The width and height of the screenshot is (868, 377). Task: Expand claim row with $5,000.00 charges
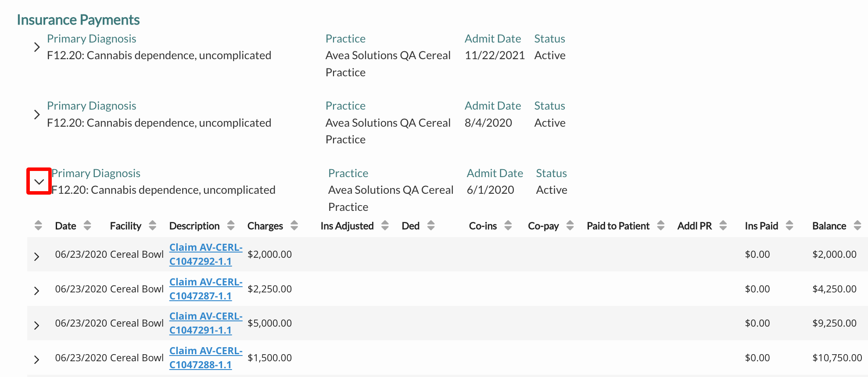coord(37,325)
